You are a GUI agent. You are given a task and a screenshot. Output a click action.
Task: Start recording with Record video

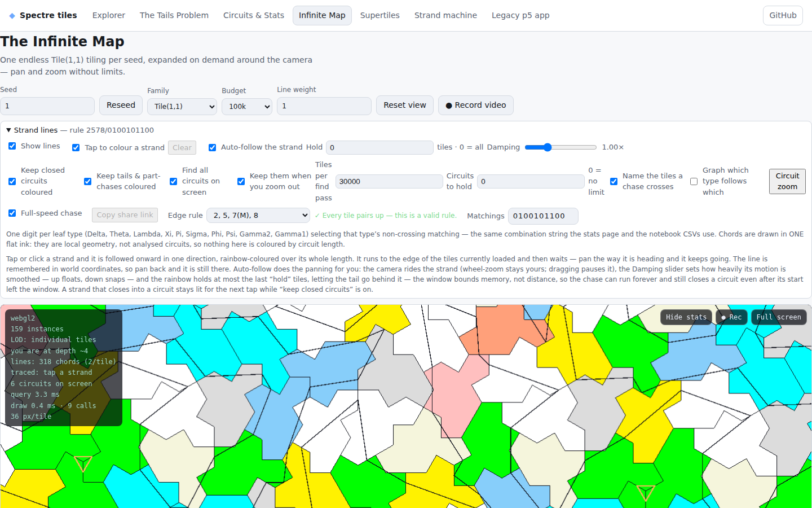tap(476, 106)
